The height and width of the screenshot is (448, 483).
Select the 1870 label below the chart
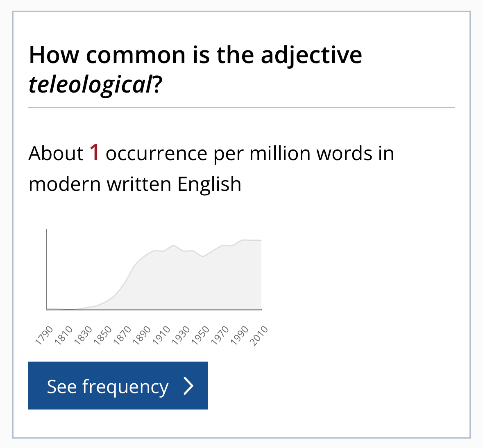coord(122,335)
